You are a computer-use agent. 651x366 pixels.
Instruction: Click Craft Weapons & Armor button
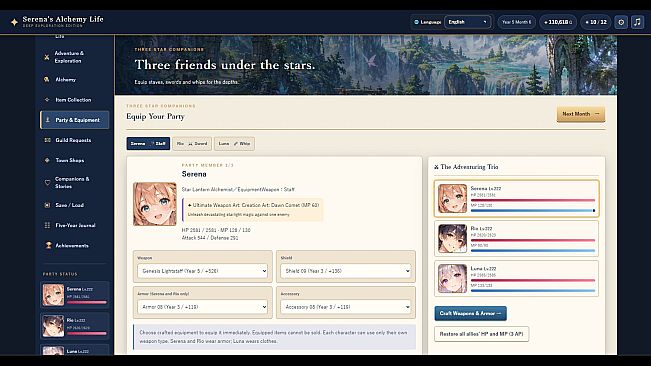(x=470, y=313)
